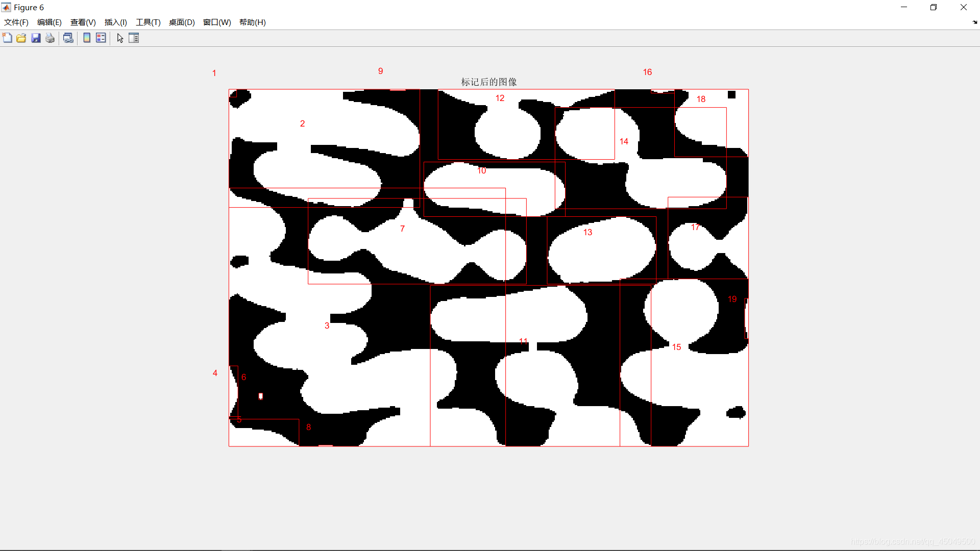The width and height of the screenshot is (980, 551).
Task: Click region label 13 in the image
Action: click(587, 233)
